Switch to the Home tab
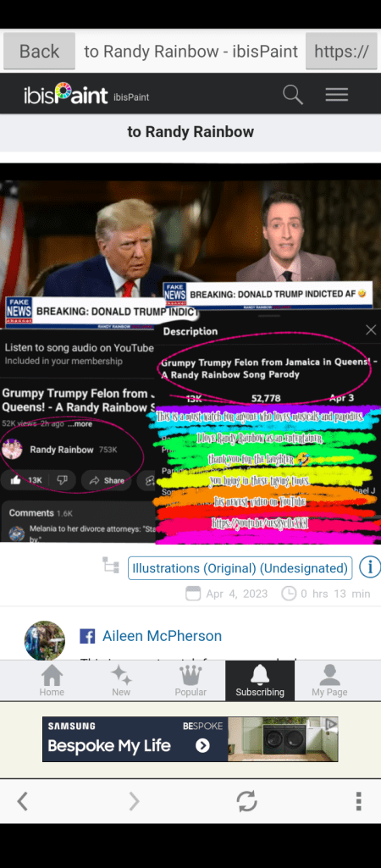Screen dimensions: 381x868 [x=52, y=680]
